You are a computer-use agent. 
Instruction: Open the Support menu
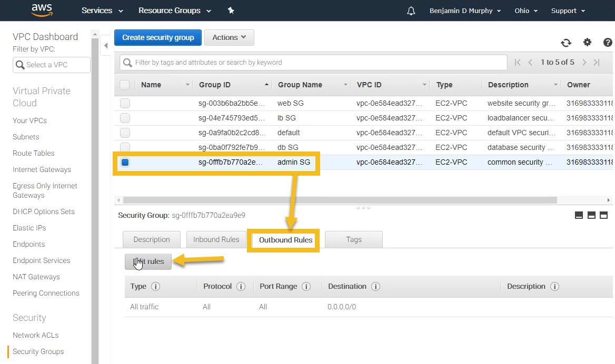[x=568, y=11]
